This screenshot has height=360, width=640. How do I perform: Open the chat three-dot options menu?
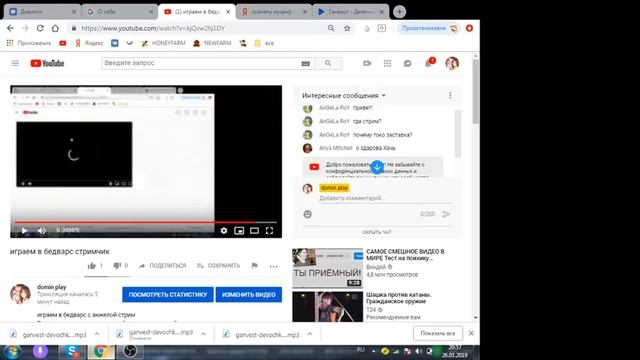click(450, 95)
